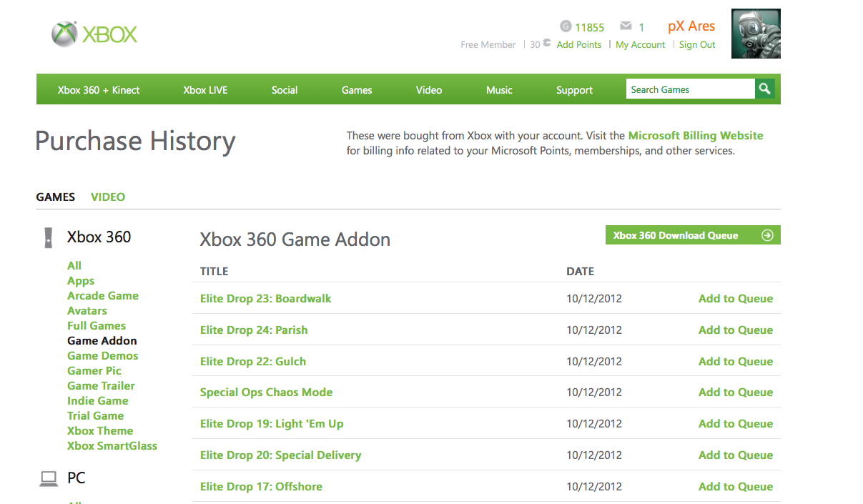Add Elite Drop 17: Offshore to queue
Image resolution: width=863 pixels, height=504 pixels.
(x=736, y=486)
